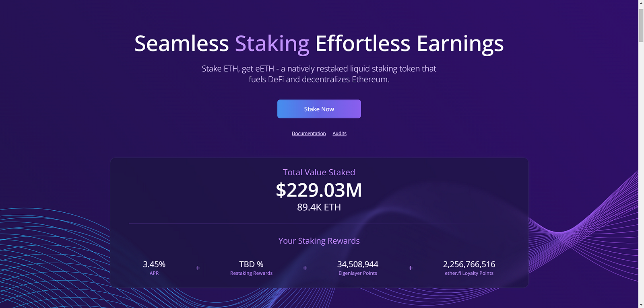Select the TBD % restaking value
644x308 pixels.
point(251,264)
